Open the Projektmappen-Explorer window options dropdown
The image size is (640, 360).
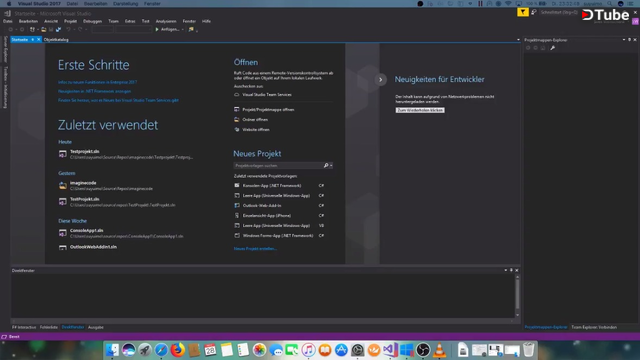point(624,40)
